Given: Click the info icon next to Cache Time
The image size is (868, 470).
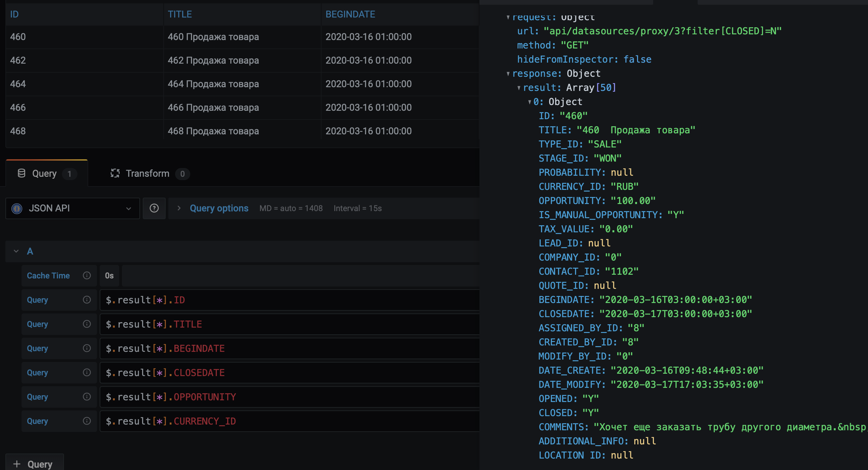Looking at the screenshot, I should [x=87, y=276].
